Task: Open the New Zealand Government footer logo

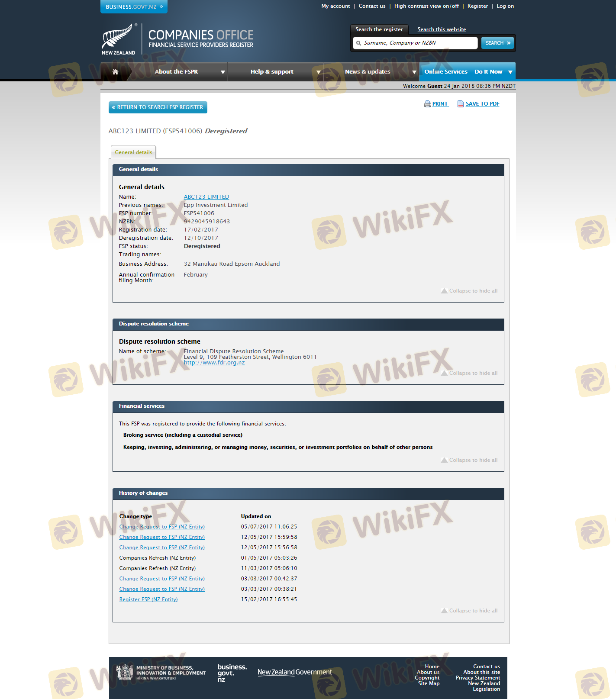Action: (x=295, y=672)
